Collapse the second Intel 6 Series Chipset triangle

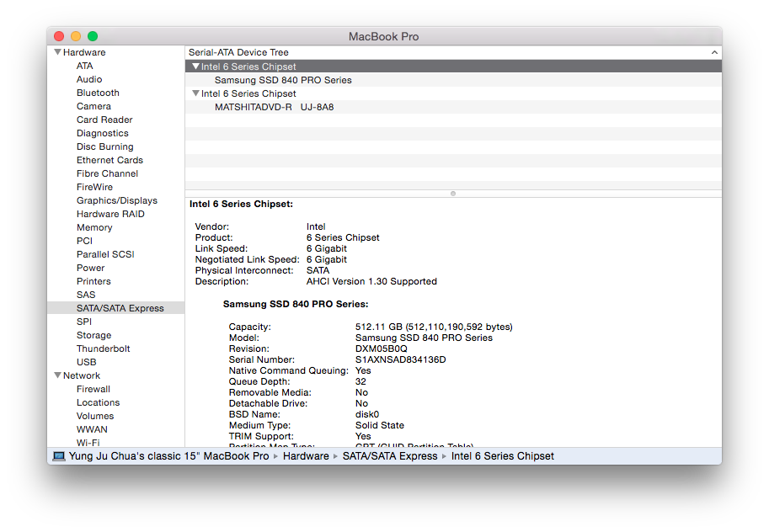click(195, 93)
